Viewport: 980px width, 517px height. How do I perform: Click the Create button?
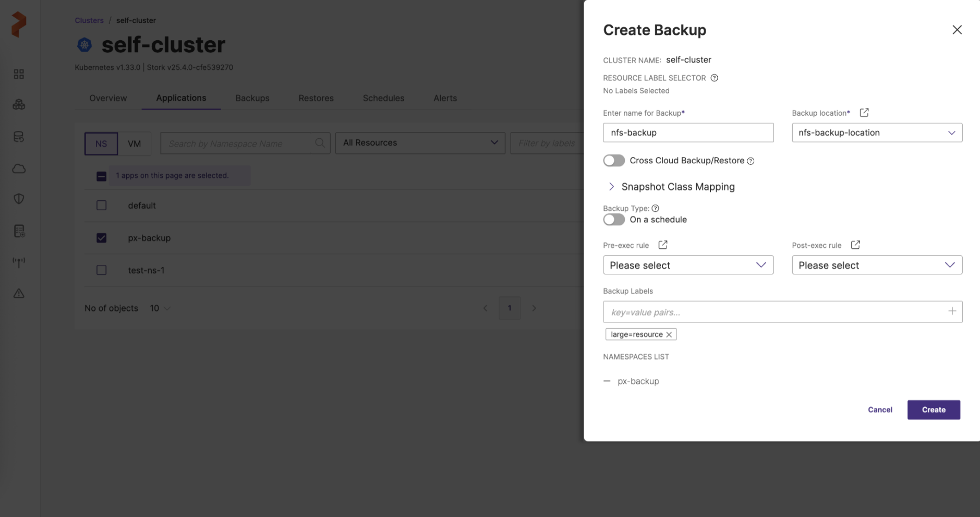point(933,410)
